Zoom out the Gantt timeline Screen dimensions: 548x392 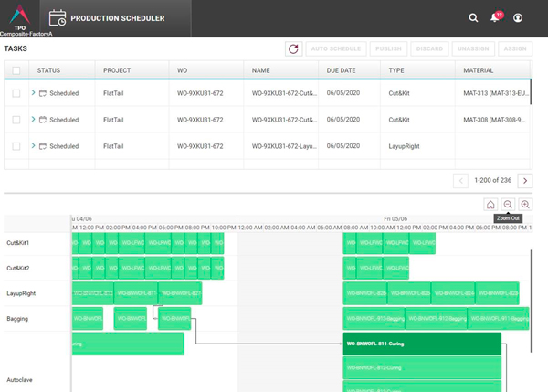(x=508, y=205)
